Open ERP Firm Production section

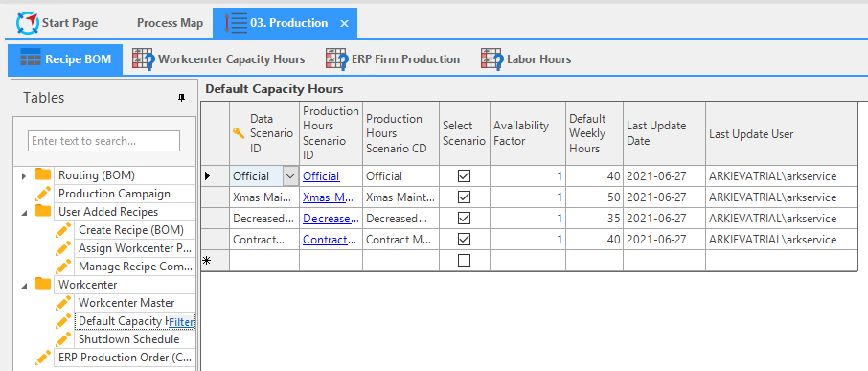393,59
